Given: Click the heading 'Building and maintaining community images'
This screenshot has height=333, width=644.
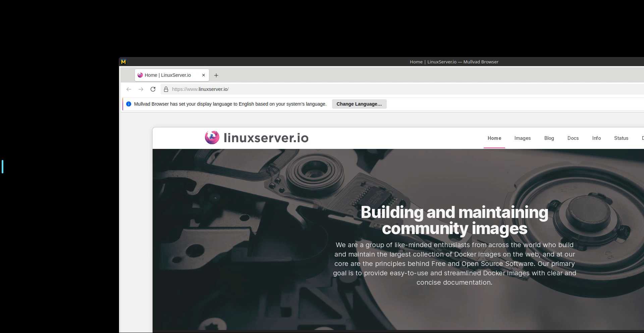Looking at the screenshot, I should [x=454, y=220].
